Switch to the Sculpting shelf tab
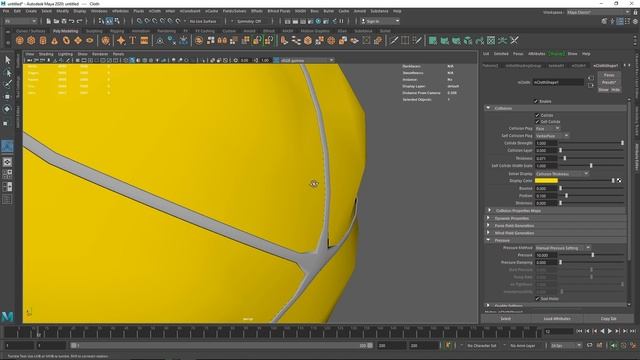 (x=94, y=31)
